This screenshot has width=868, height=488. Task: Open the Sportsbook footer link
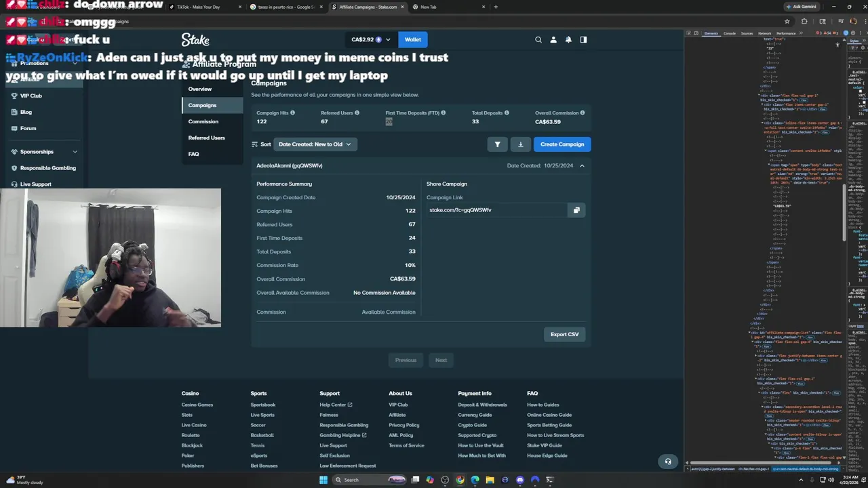click(263, 405)
